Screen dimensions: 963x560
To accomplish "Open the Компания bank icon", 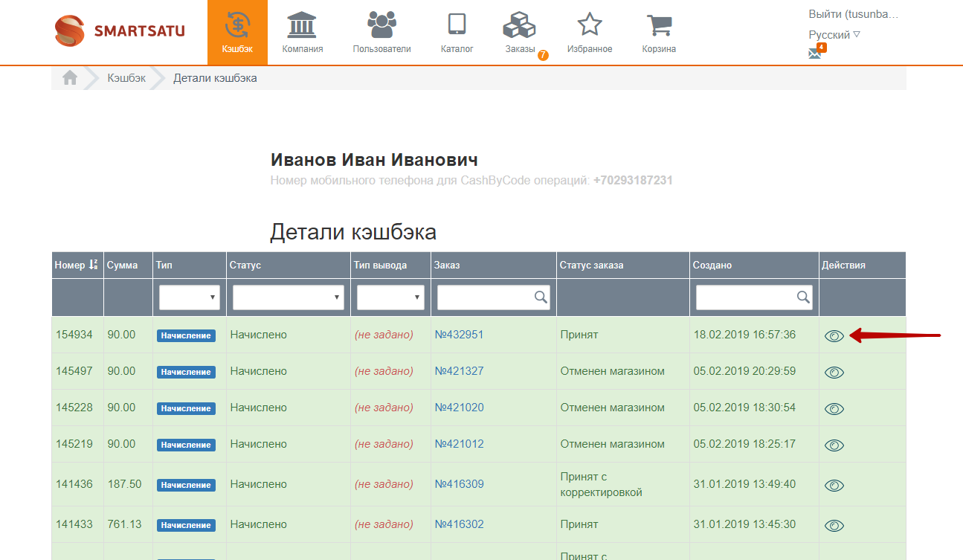I will (302, 25).
